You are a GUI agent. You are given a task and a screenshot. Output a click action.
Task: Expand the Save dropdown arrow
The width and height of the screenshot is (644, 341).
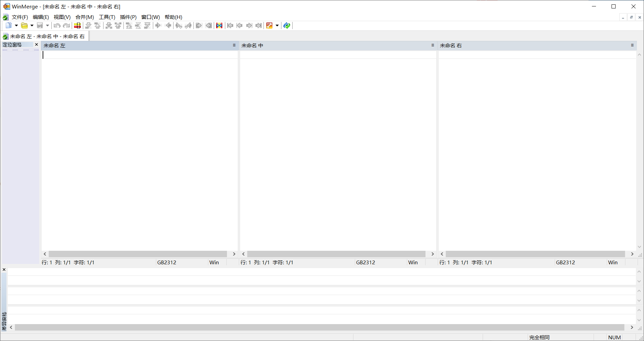47,25
